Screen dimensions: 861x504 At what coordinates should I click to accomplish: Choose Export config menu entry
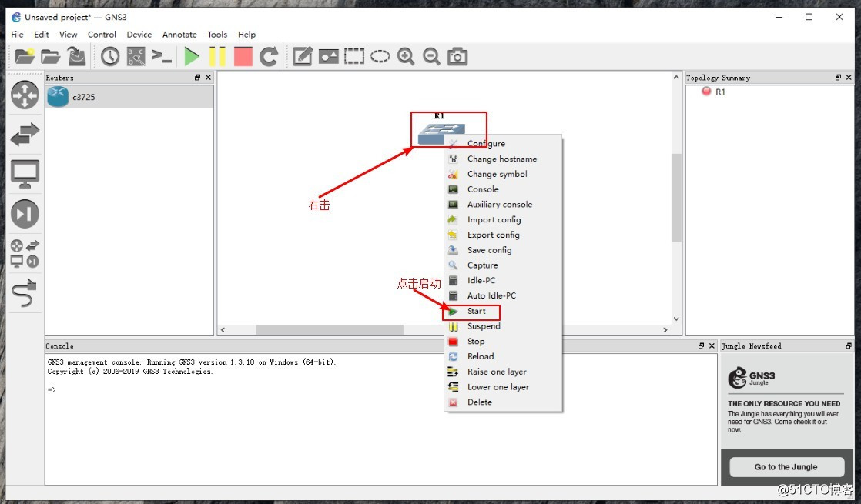coord(502,235)
